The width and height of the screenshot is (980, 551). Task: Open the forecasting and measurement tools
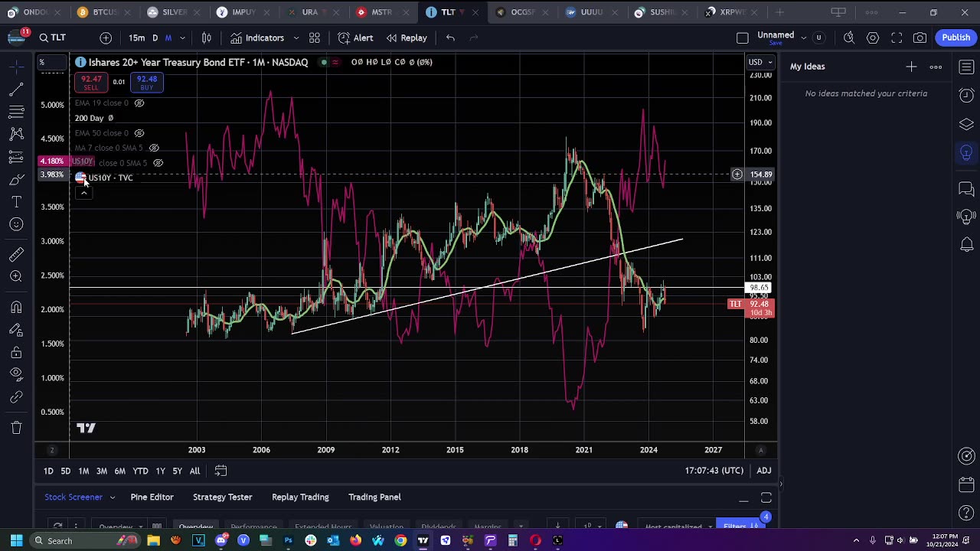pos(16,157)
